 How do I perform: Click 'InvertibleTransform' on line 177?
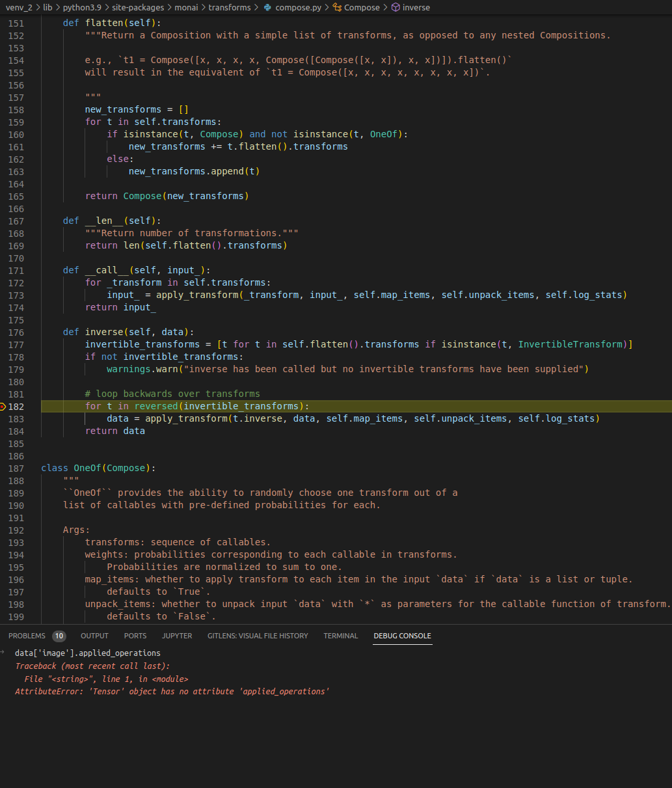pyautogui.click(x=570, y=344)
